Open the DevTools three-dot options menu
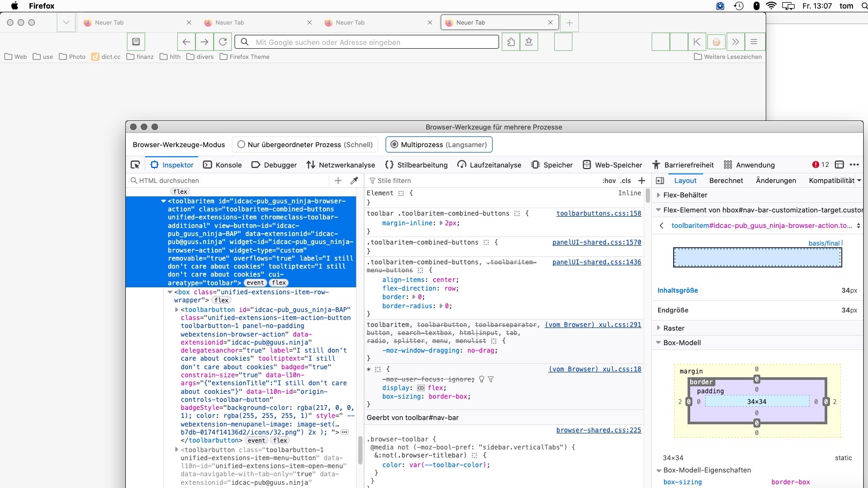868x488 pixels. [854, 165]
